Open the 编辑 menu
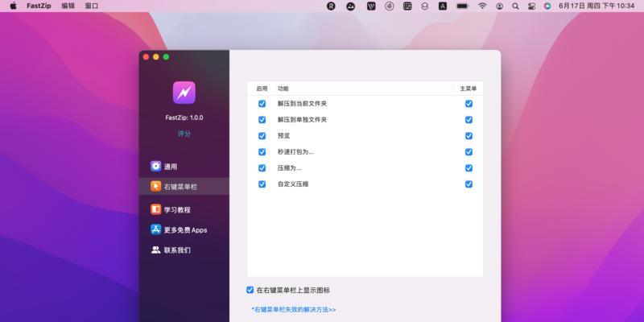644x322 pixels. [x=68, y=6]
